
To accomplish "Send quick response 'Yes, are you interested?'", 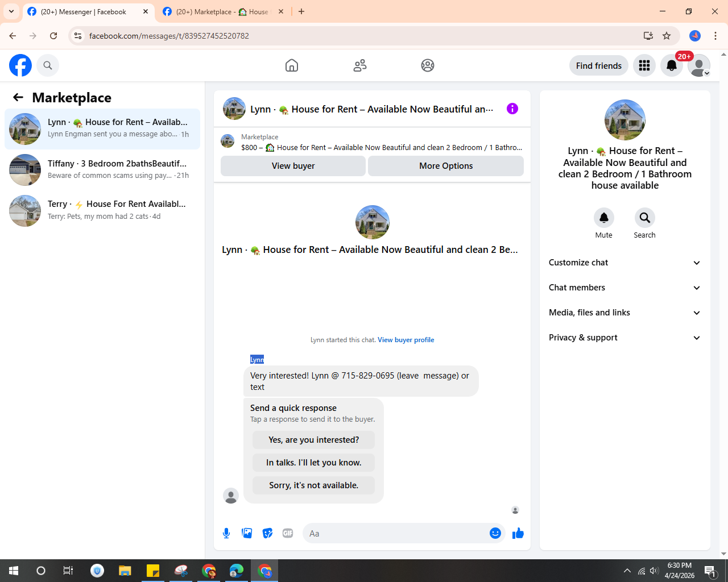I will (314, 440).
